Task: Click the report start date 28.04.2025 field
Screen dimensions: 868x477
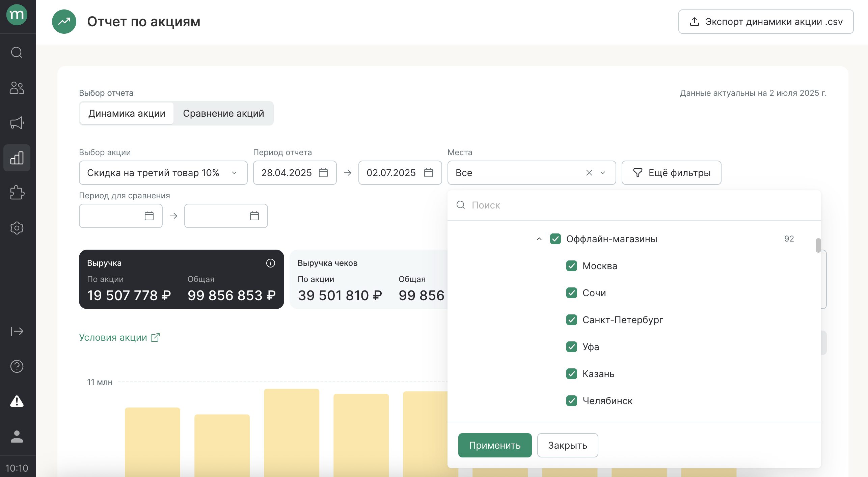Action: click(295, 173)
